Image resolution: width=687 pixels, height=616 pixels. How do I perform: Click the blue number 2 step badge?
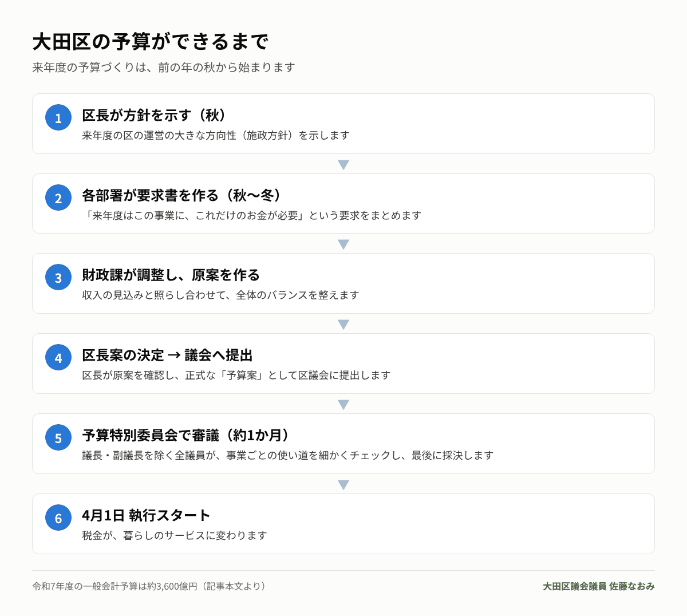[x=58, y=198]
